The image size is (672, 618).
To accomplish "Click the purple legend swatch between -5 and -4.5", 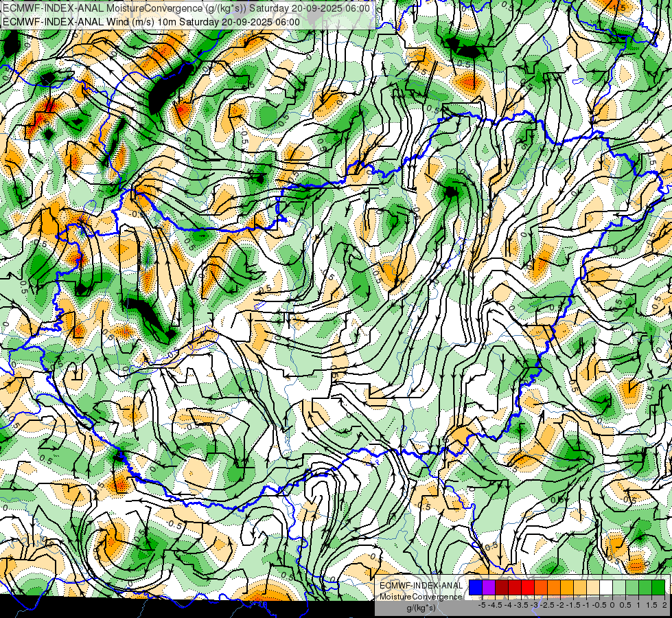I will [x=489, y=588].
